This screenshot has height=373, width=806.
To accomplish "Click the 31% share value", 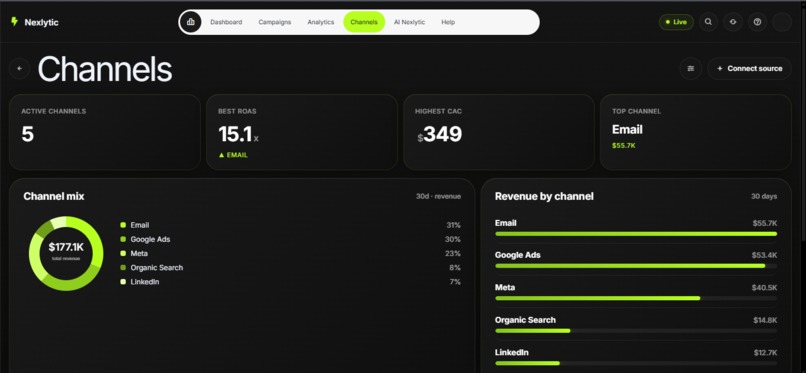I will [453, 225].
